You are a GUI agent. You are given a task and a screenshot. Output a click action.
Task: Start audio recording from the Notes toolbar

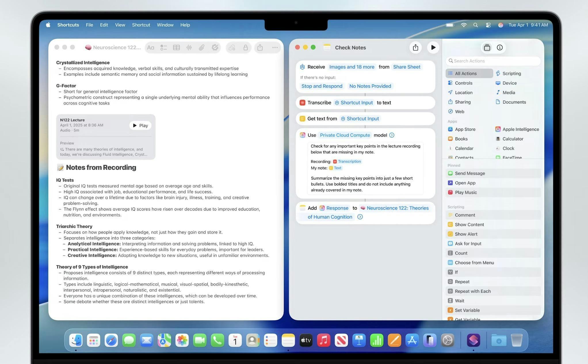tap(189, 48)
